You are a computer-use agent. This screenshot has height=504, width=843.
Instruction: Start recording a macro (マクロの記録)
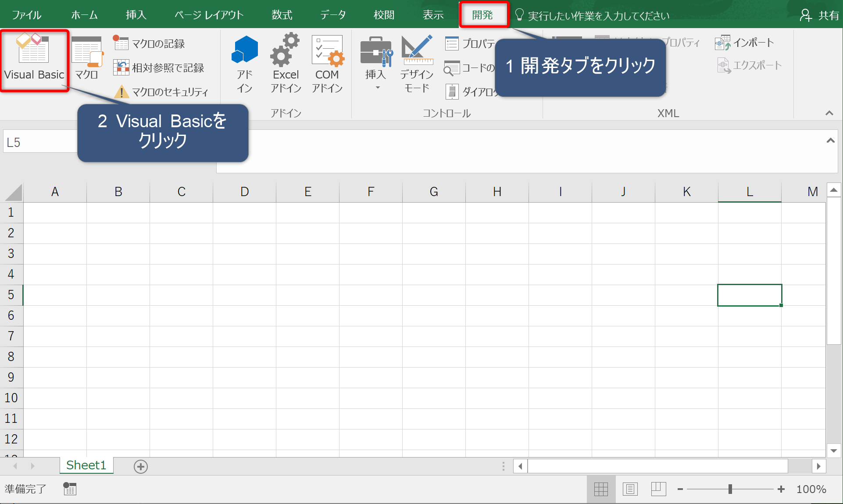[x=150, y=43]
